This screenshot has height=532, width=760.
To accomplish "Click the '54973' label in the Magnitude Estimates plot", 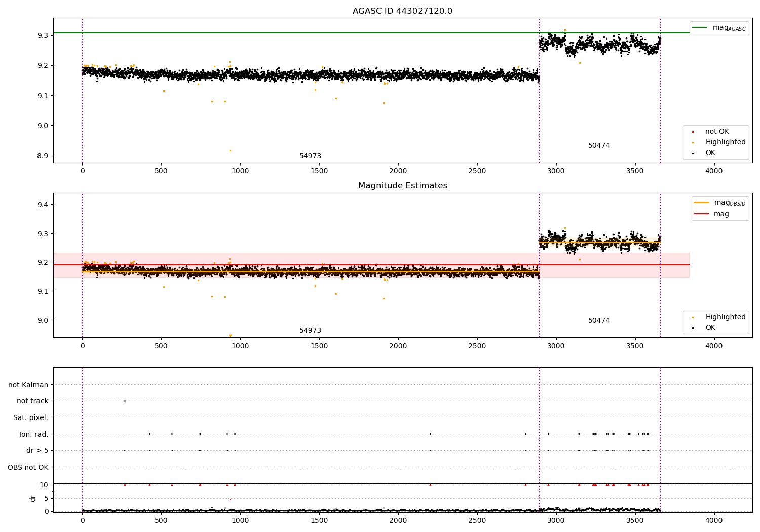I will 310,331.
